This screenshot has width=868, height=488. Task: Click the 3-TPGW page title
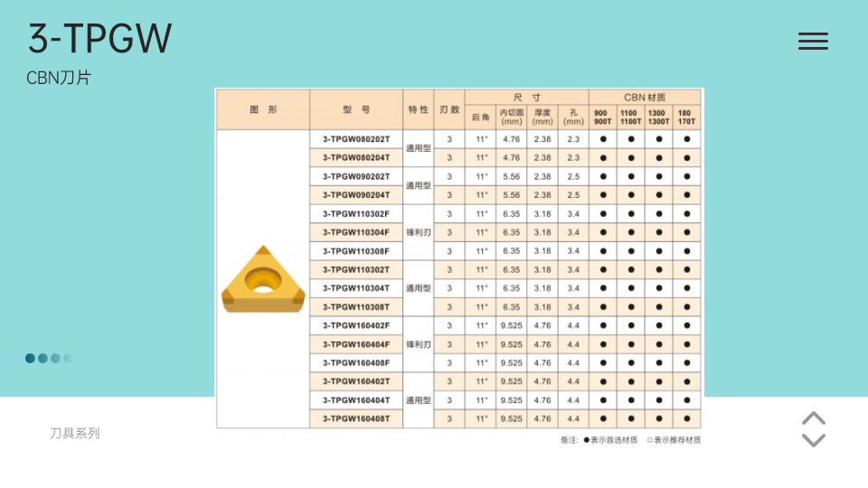pos(99,39)
